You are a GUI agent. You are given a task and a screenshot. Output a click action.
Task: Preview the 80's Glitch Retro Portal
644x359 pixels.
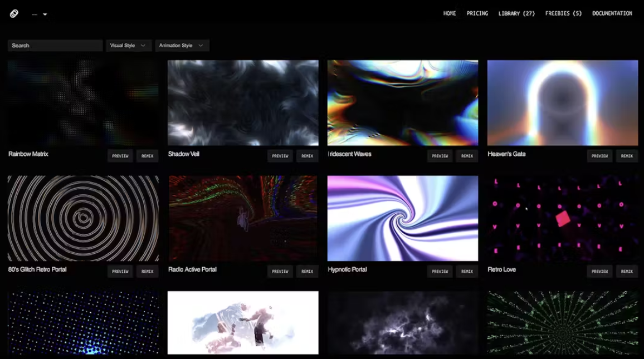[120, 271]
